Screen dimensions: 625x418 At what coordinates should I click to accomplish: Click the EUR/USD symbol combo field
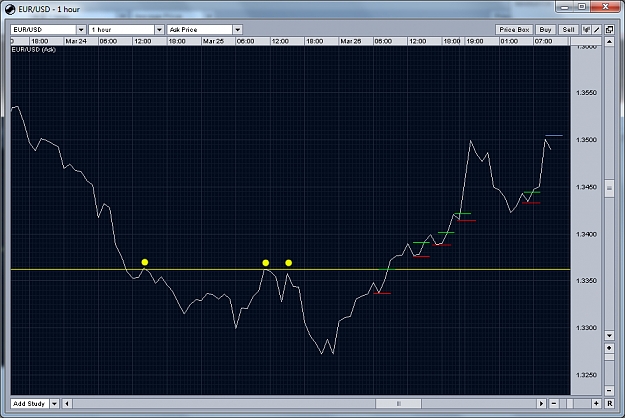coord(43,29)
